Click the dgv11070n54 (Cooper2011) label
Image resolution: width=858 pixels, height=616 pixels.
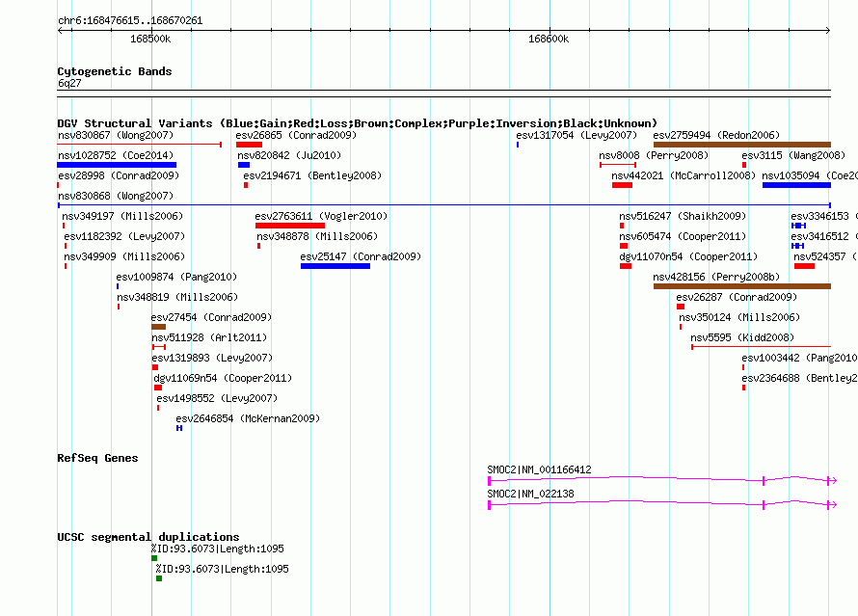688,256
